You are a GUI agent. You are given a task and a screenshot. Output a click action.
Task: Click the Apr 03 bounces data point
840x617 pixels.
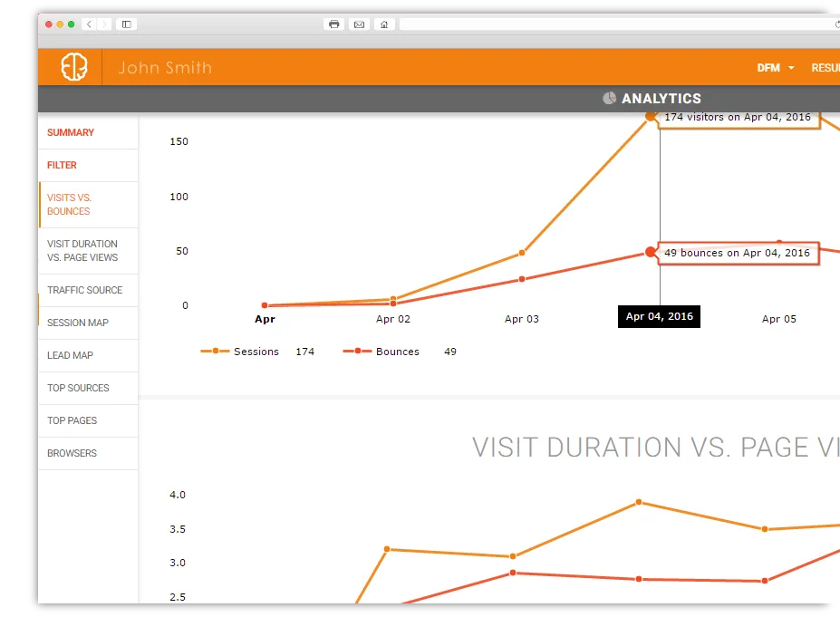tap(522, 279)
